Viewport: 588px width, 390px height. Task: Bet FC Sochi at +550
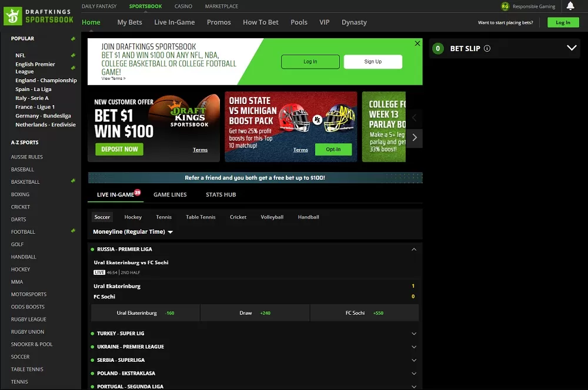(x=365, y=313)
